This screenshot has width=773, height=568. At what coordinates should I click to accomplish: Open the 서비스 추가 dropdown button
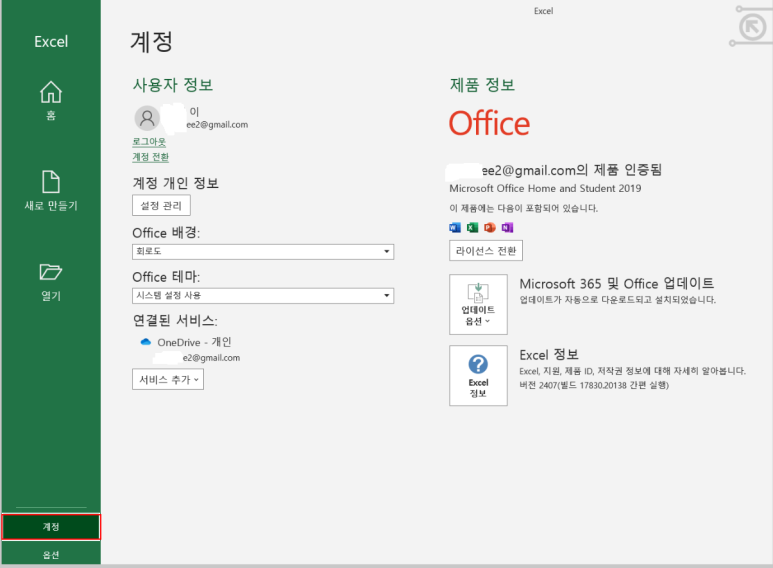(x=168, y=380)
